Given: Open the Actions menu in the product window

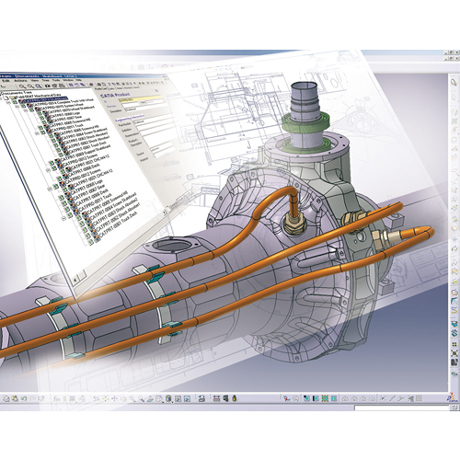Looking at the screenshot, I should coord(21,81).
